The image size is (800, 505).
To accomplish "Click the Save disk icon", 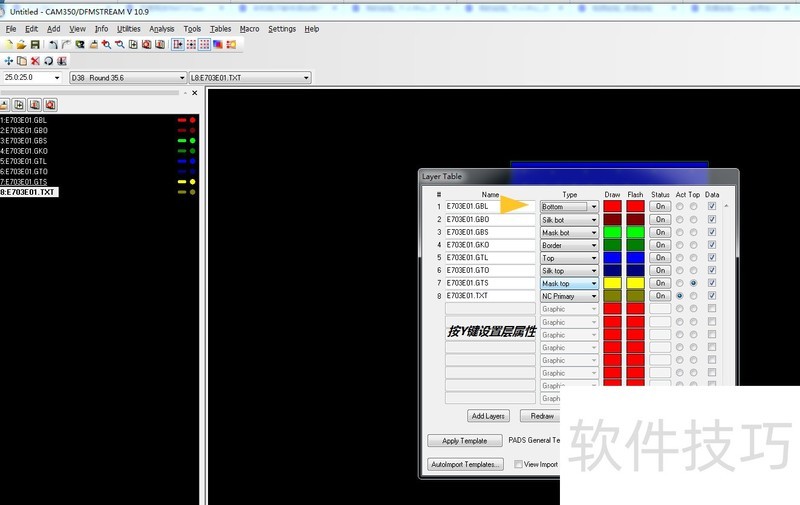I will pos(34,45).
